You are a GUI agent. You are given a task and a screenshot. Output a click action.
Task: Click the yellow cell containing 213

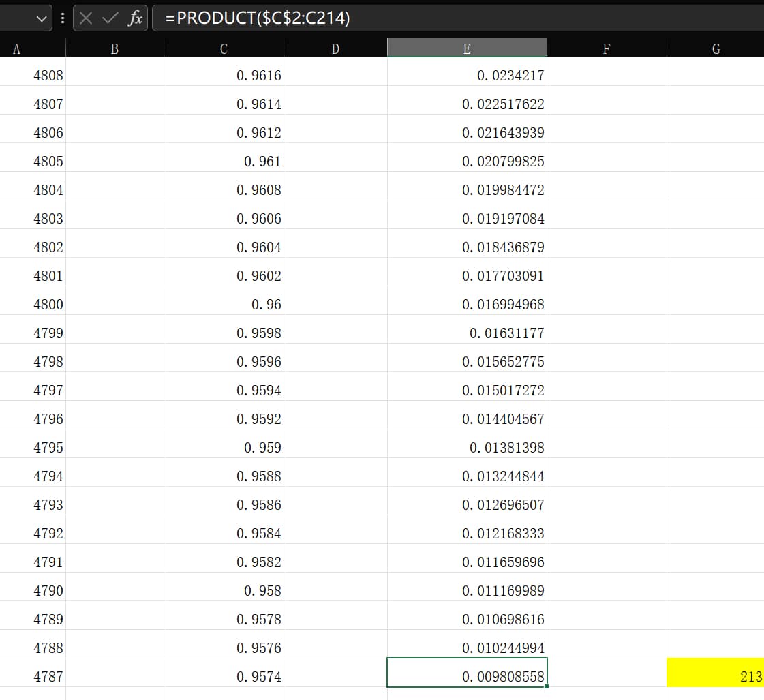715,676
